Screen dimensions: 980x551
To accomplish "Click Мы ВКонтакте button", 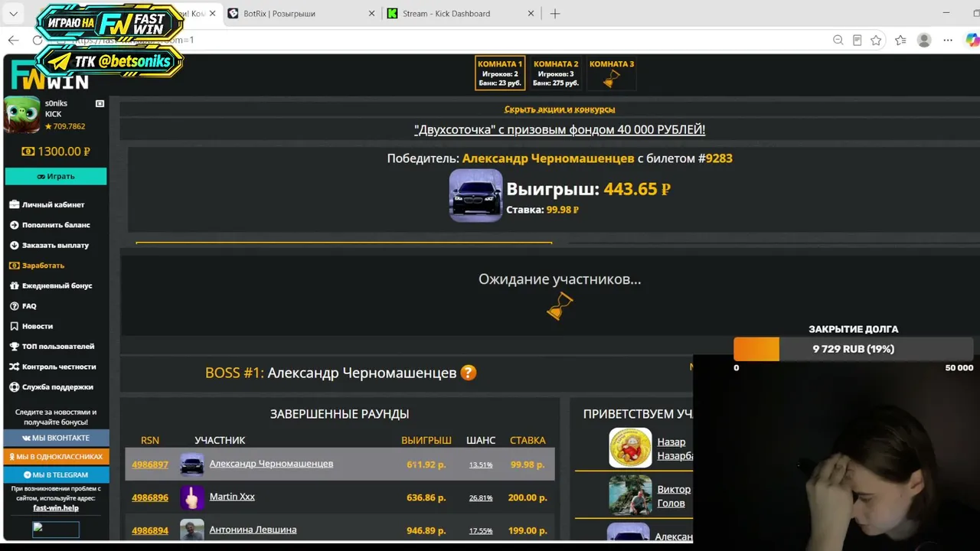I will 56,438.
